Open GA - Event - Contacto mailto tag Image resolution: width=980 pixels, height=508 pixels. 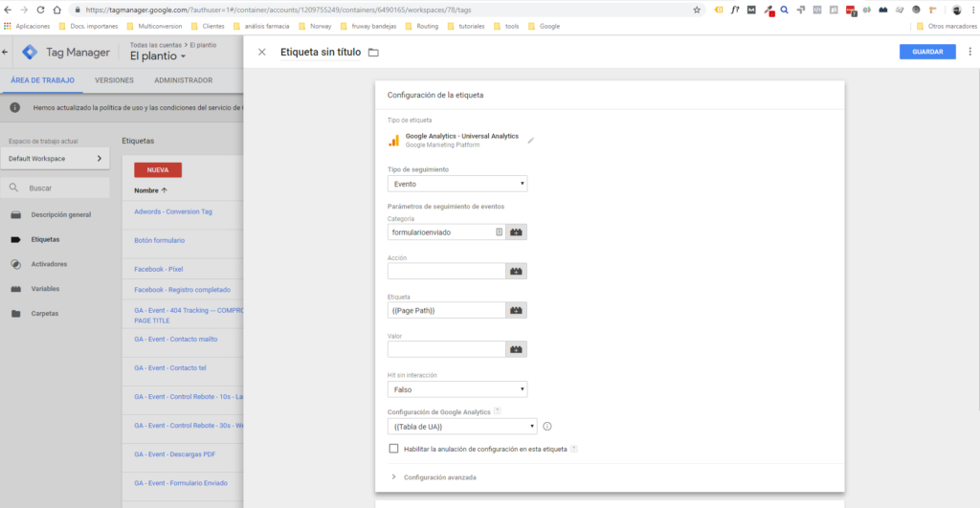tap(176, 340)
